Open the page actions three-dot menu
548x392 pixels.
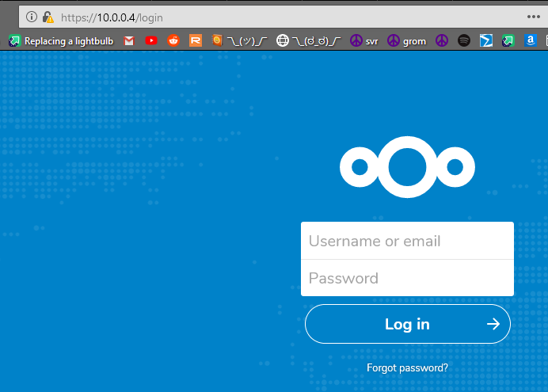coord(533,17)
